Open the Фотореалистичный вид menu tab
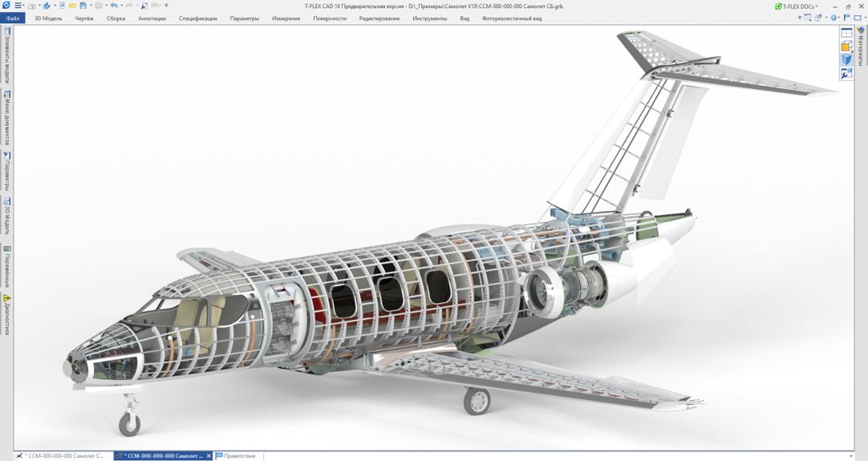This screenshot has height=461, width=868. [511, 18]
